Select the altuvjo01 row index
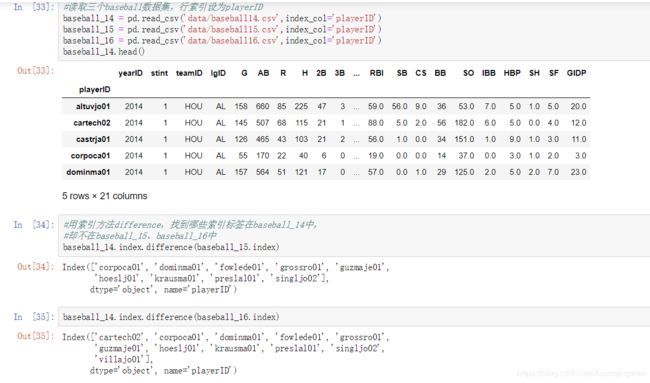The image size is (650, 383). [93, 107]
